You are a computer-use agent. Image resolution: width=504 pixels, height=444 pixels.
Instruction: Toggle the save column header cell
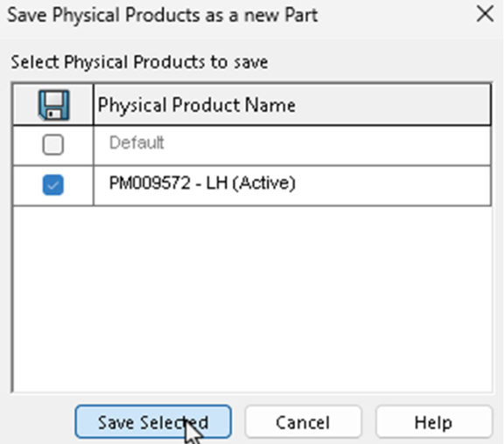click(53, 105)
